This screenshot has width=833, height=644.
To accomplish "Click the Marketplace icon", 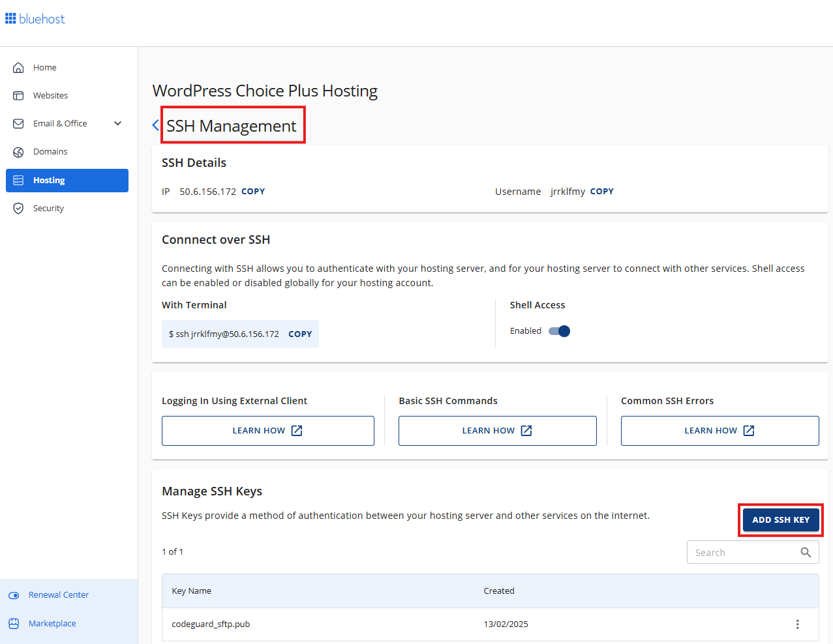I will point(14,623).
